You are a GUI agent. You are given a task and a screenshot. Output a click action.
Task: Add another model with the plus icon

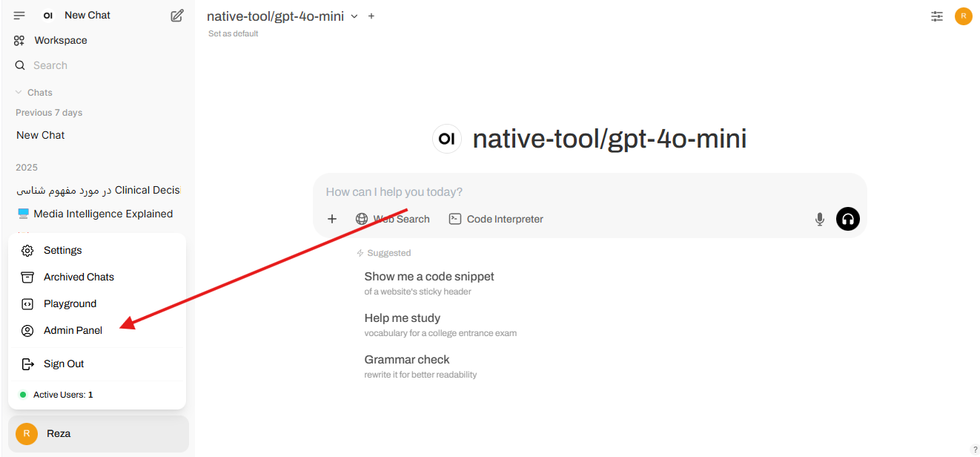(x=371, y=16)
